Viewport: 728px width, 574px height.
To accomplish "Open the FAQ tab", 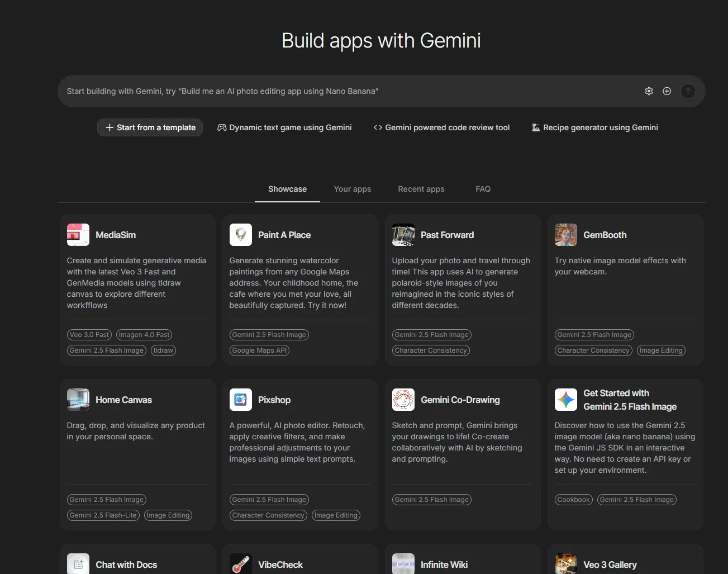I will pyautogui.click(x=483, y=189).
